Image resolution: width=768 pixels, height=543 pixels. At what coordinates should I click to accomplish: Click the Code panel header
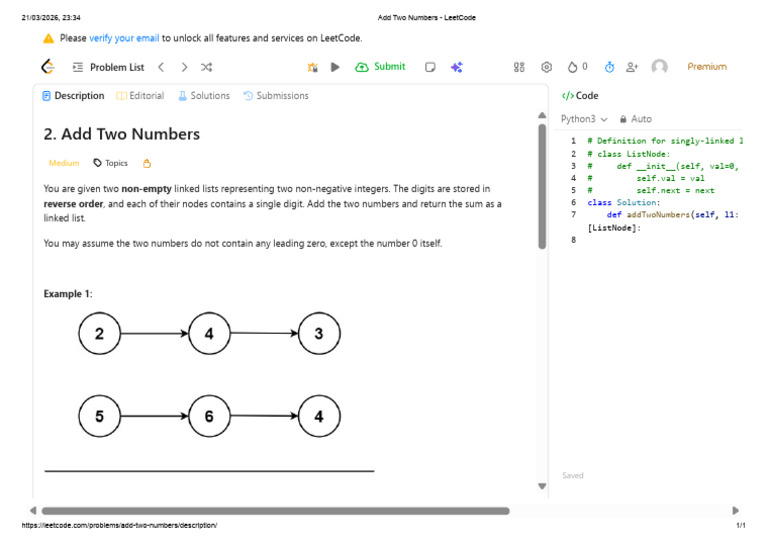coord(580,95)
